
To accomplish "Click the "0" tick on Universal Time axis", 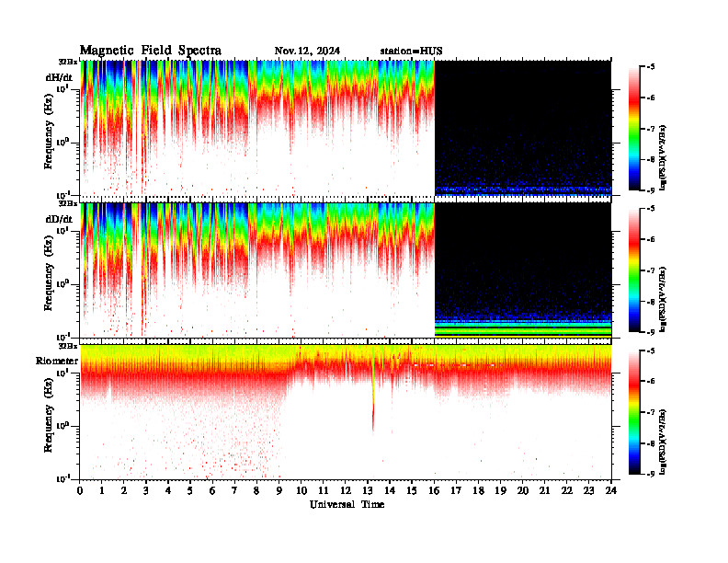I will [x=80, y=491].
